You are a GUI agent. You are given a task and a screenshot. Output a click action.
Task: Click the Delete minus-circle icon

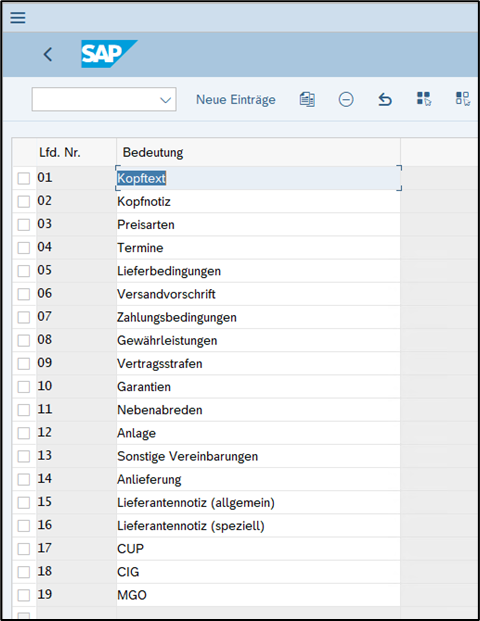[x=346, y=99]
